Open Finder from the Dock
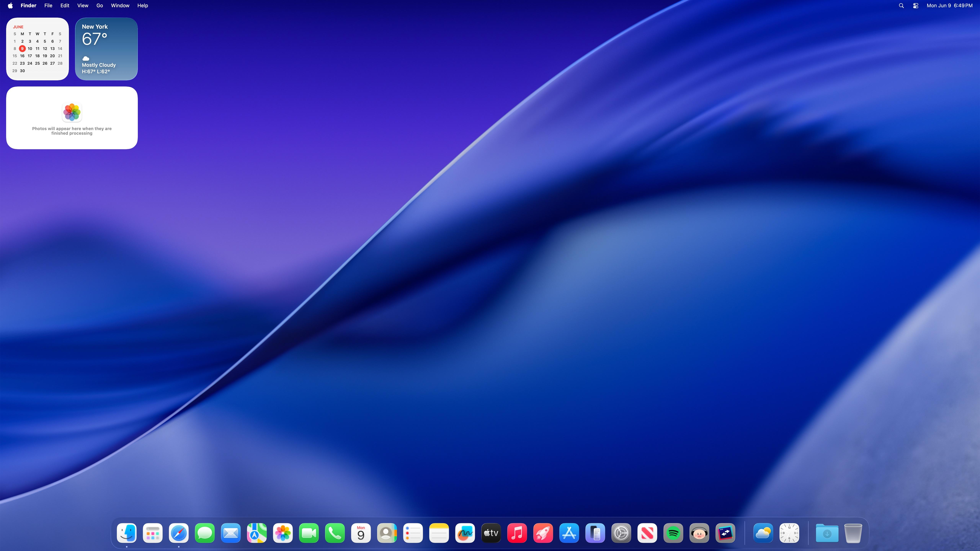980x551 pixels. 127,533
